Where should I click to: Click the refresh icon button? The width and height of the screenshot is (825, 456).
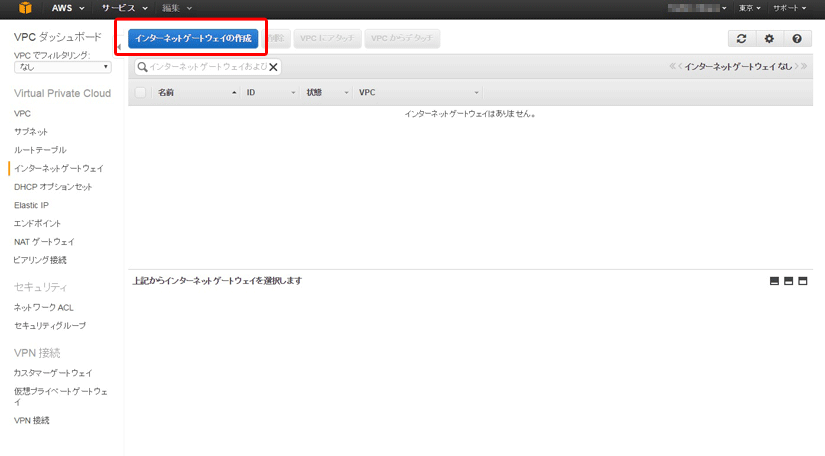coord(741,38)
